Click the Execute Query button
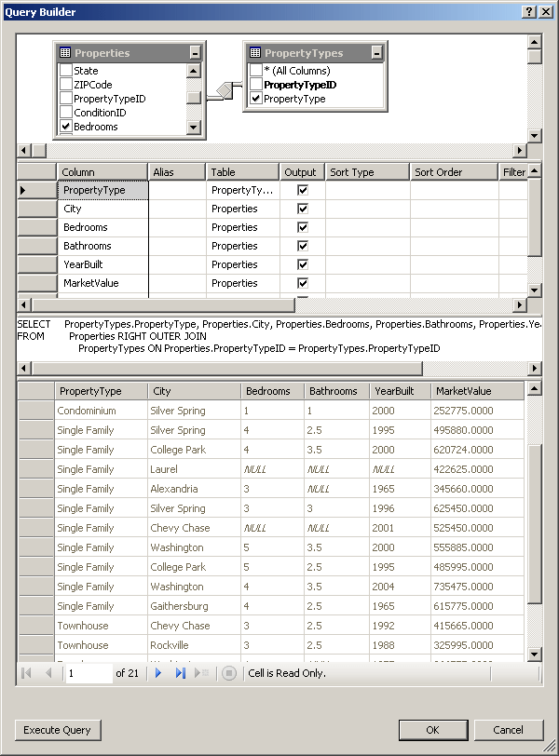Image resolution: width=559 pixels, height=756 pixels. pyautogui.click(x=58, y=730)
